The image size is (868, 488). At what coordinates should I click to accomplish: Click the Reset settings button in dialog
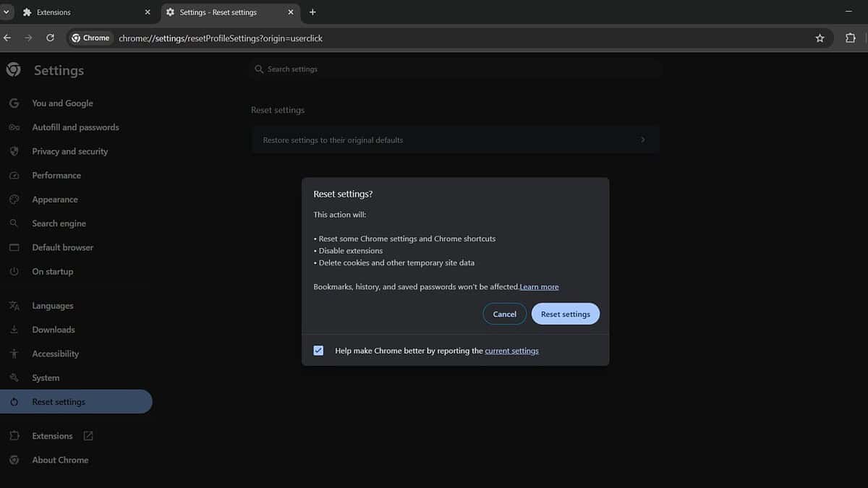565,314
